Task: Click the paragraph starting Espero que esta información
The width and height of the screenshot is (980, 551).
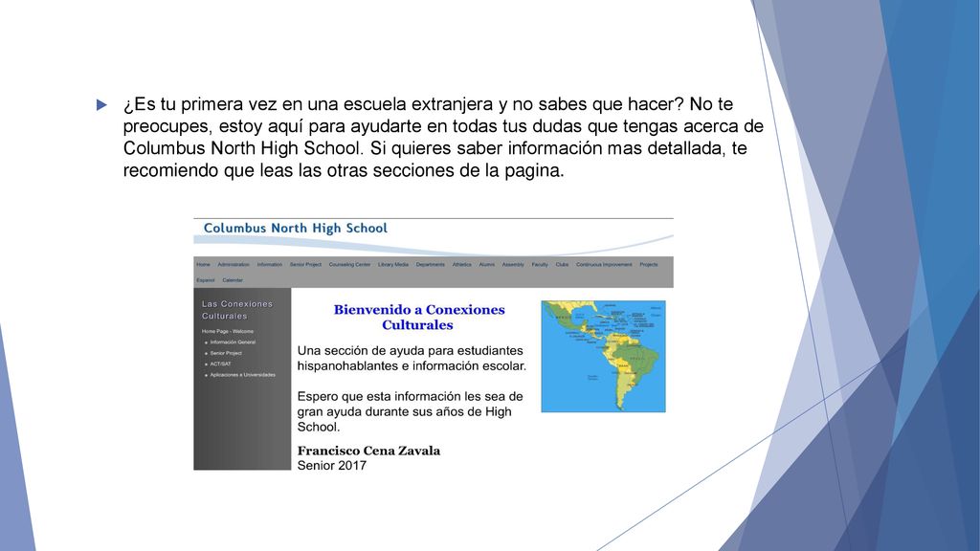Action: (410, 411)
